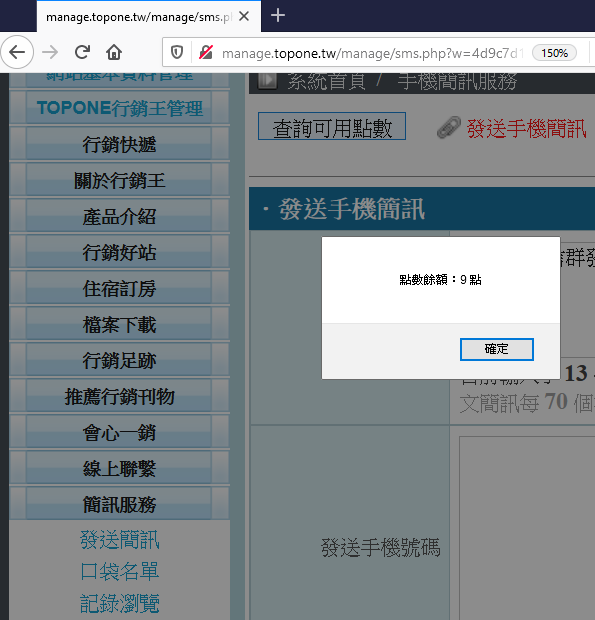Select 產品介紹 in sidebar

119,216
